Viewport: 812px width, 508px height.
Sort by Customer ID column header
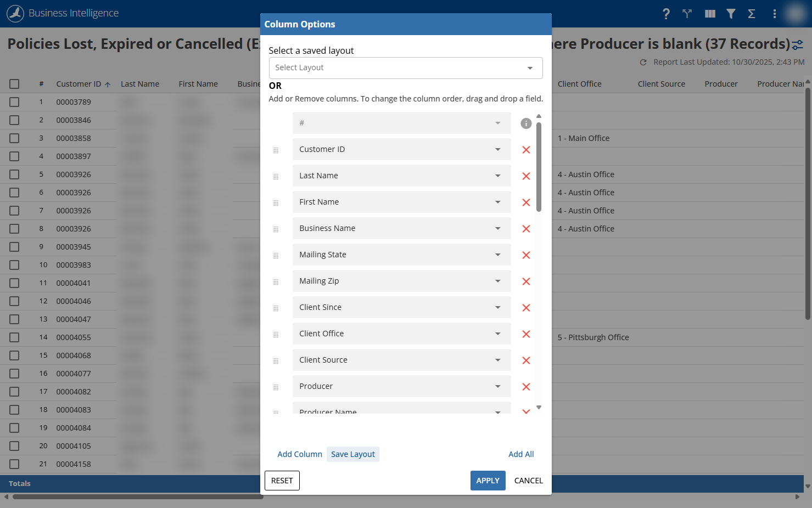pos(79,84)
